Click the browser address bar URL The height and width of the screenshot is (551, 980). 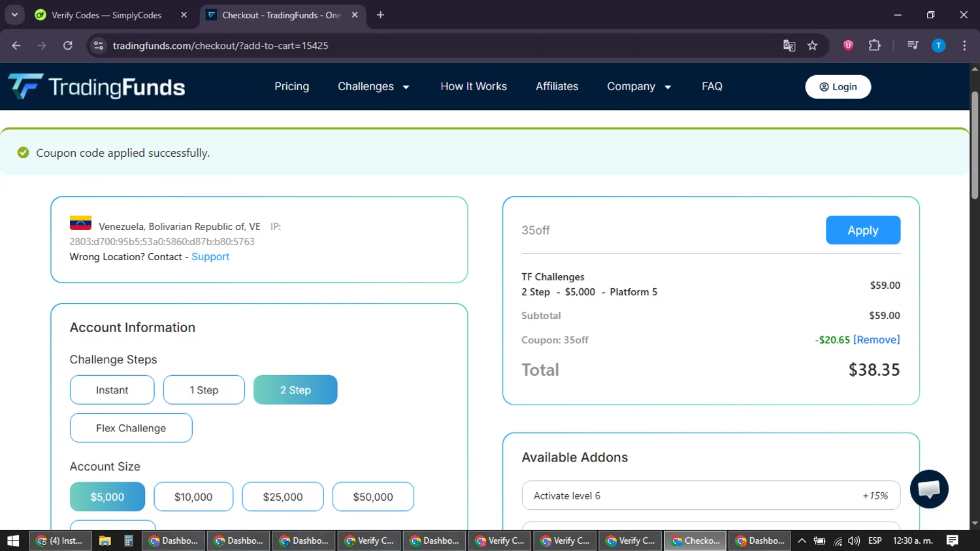click(x=221, y=46)
